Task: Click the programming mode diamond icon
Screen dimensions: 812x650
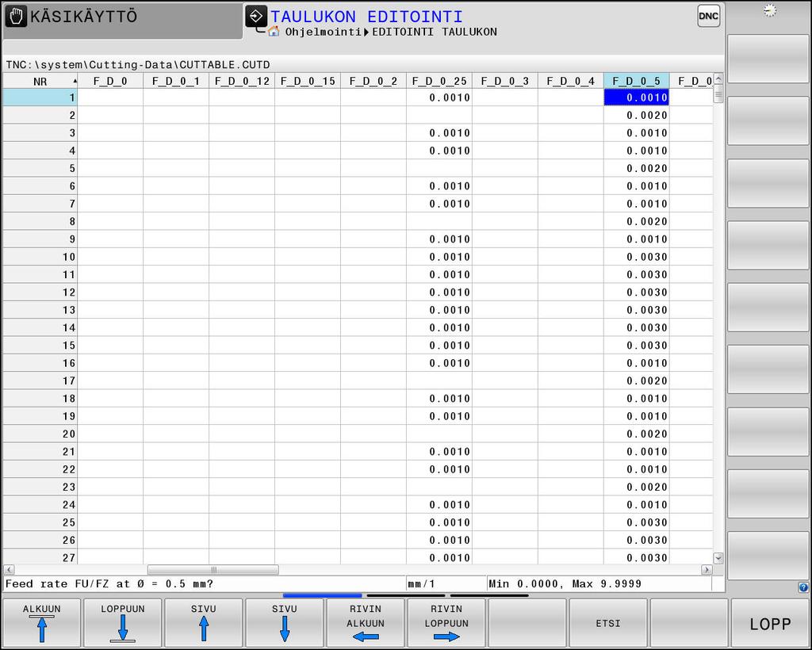Action: click(x=256, y=16)
